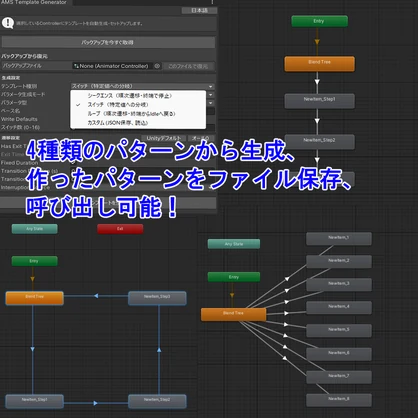Choose カスタム (JSON保存、読込) menu entry
This screenshot has height=418, width=418.
[x=138, y=123]
